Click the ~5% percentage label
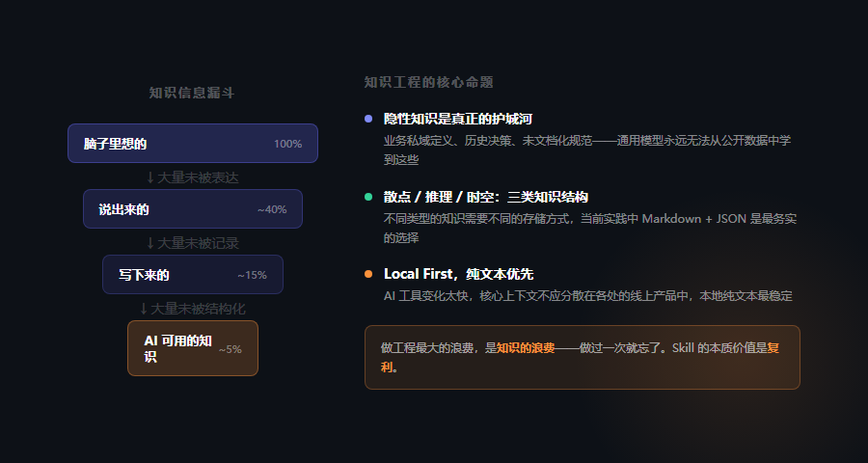The image size is (868, 463). pos(230,349)
